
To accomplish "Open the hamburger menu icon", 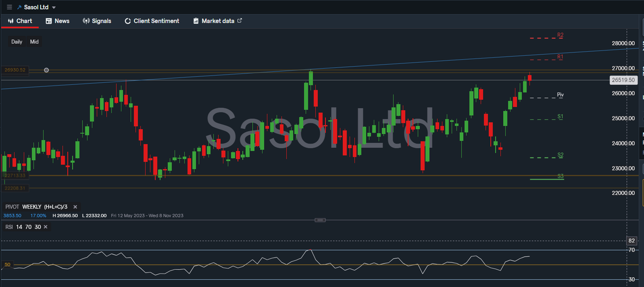I will pyautogui.click(x=9, y=8).
